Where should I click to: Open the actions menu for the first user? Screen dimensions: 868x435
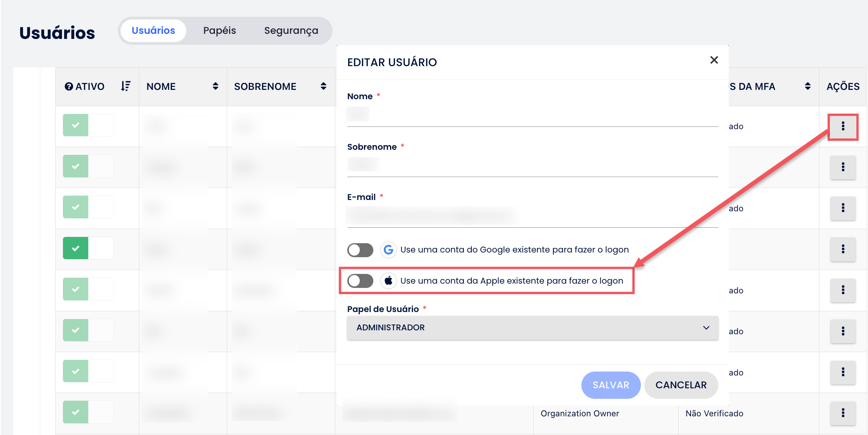[x=843, y=126]
